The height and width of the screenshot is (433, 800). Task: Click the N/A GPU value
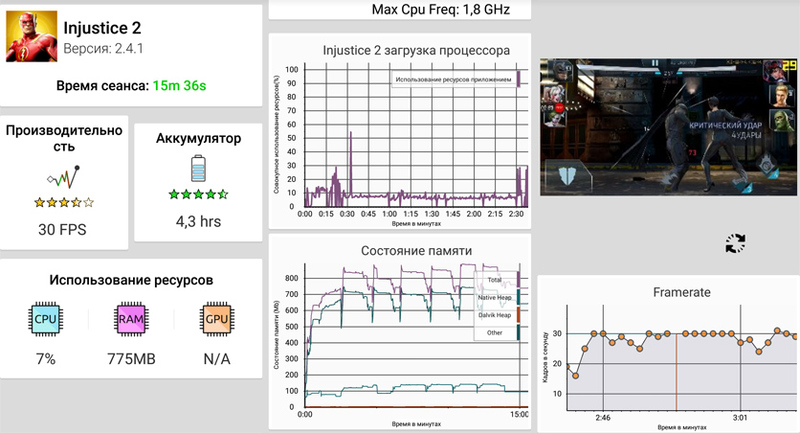(x=217, y=359)
